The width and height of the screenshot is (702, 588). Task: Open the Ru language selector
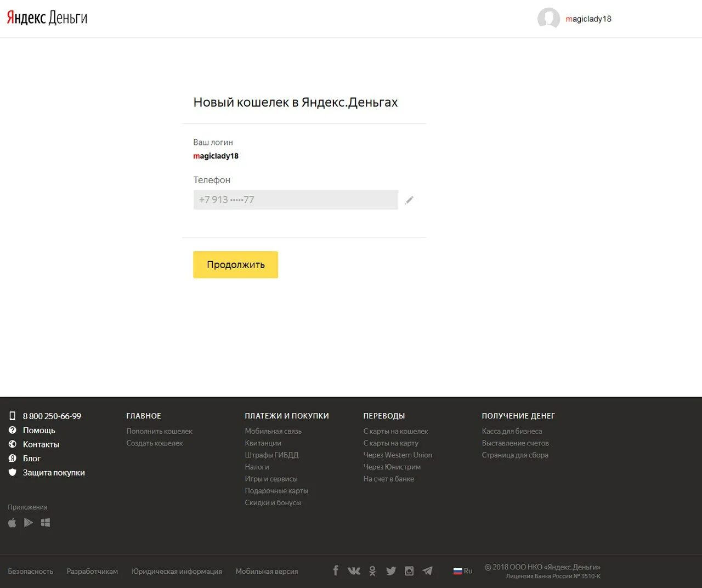[463, 571]
